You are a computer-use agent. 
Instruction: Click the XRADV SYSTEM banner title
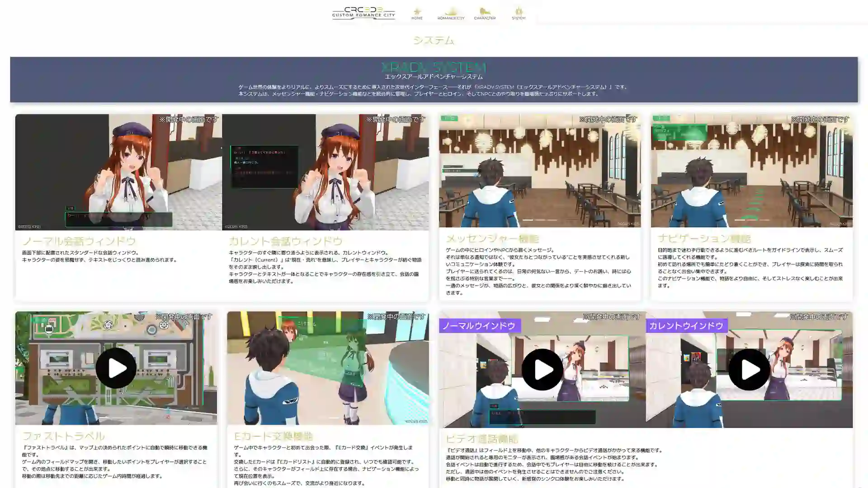(x=434, y=67)
